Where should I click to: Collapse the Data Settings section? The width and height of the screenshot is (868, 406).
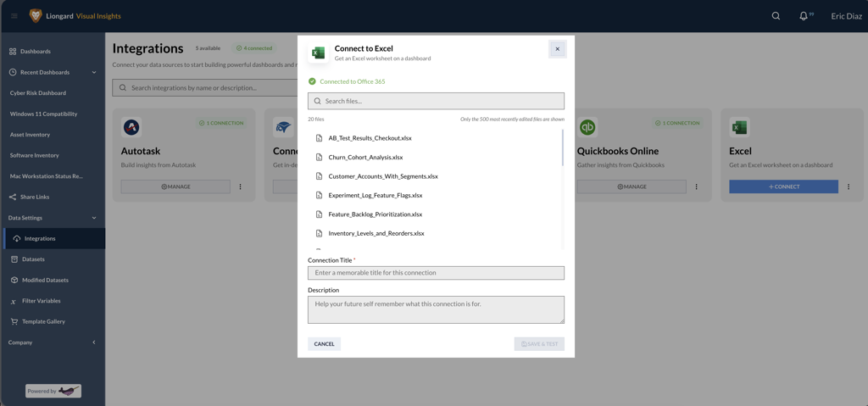93,218
